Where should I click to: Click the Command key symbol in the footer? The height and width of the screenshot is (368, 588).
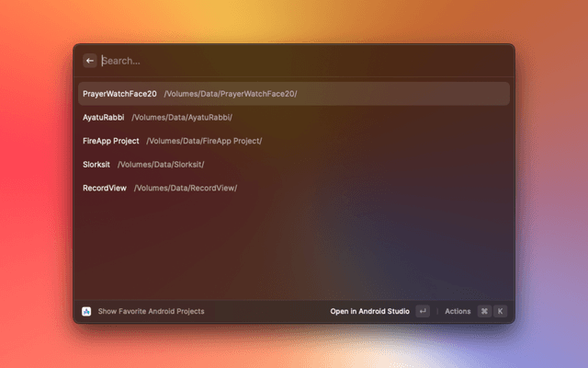(484, 311)
